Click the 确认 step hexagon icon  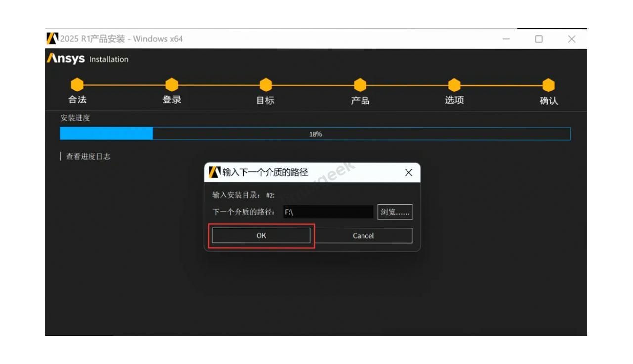(548, 85)
